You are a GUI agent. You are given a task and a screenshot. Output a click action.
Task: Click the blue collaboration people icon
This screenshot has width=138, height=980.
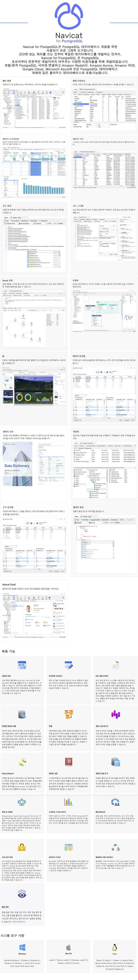point(116,802)
